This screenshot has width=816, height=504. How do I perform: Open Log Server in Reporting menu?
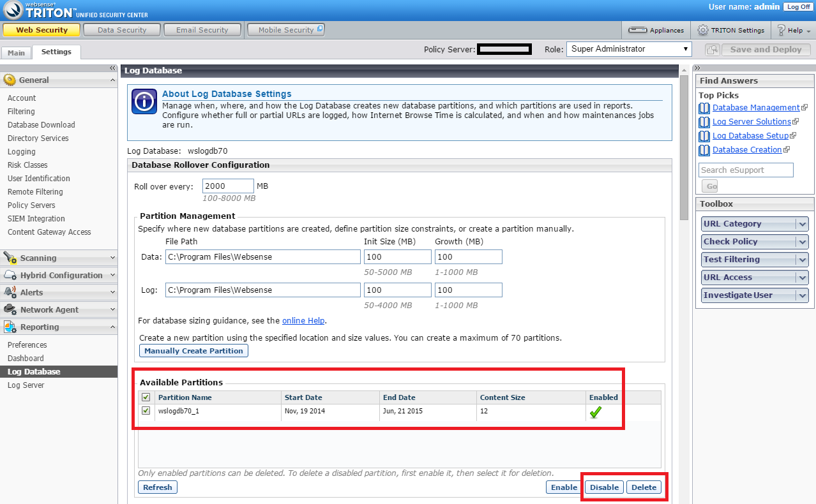pyautogui.click(x=26, y=385)
